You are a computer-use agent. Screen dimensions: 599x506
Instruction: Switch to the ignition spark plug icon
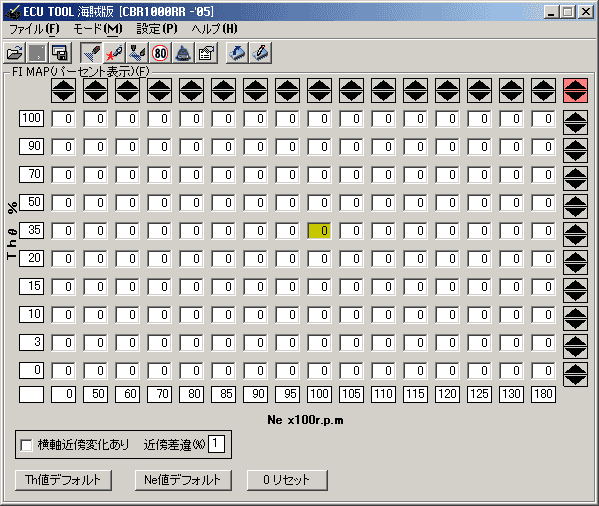114,53
